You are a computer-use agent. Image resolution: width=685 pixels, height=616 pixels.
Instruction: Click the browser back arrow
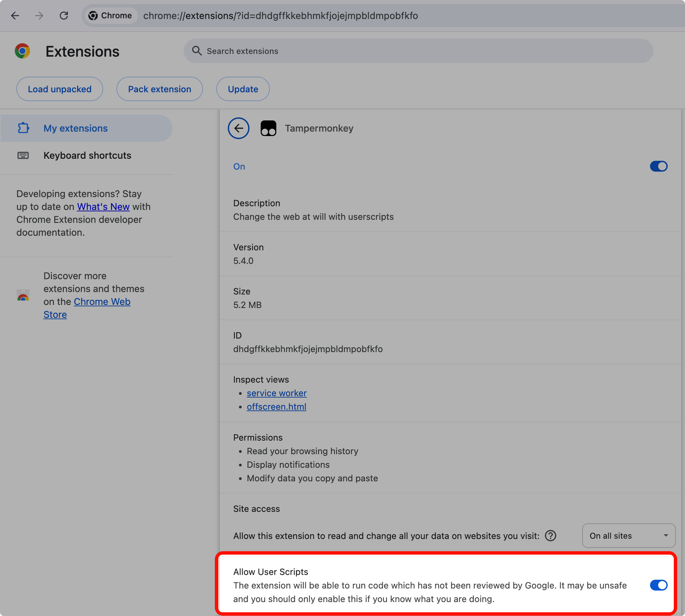[x=15, y=16]
